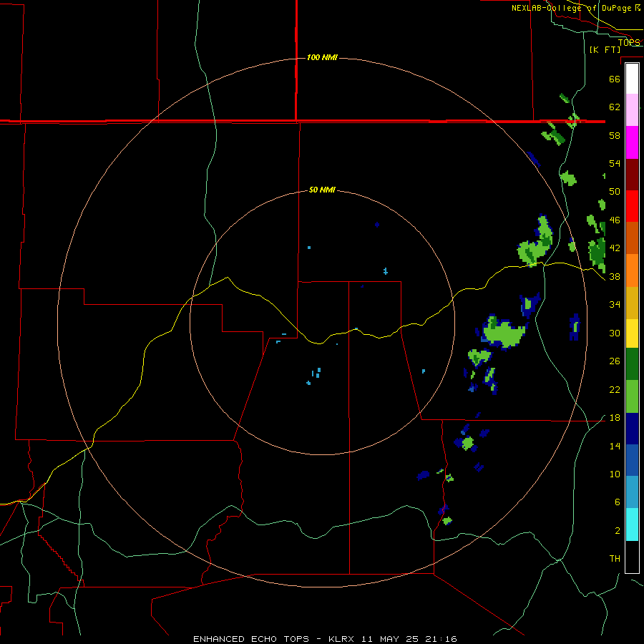Screen dimensions: 644x644
Task: Click the navy blue legend swatch
Action: pyautogui.click(x=632, y=429)
